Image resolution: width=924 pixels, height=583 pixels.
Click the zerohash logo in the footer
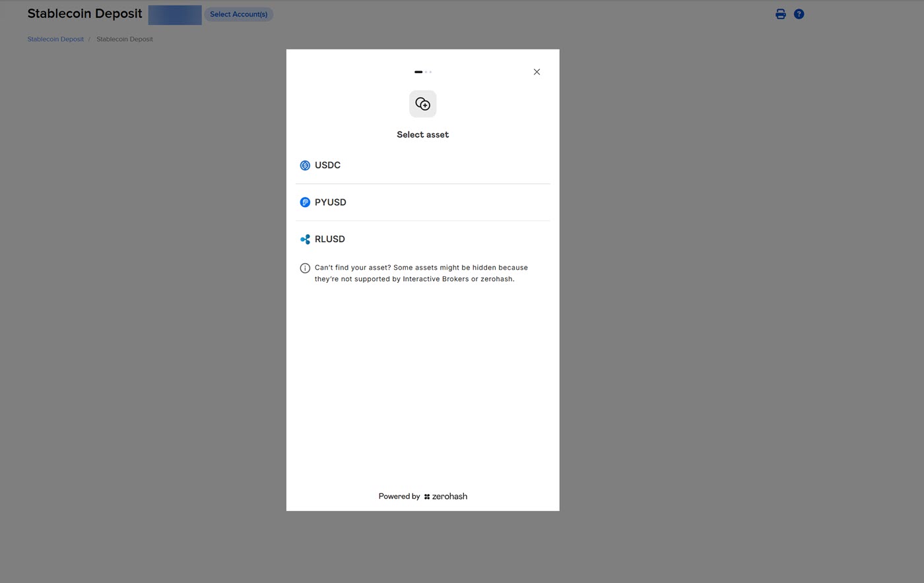445,497
